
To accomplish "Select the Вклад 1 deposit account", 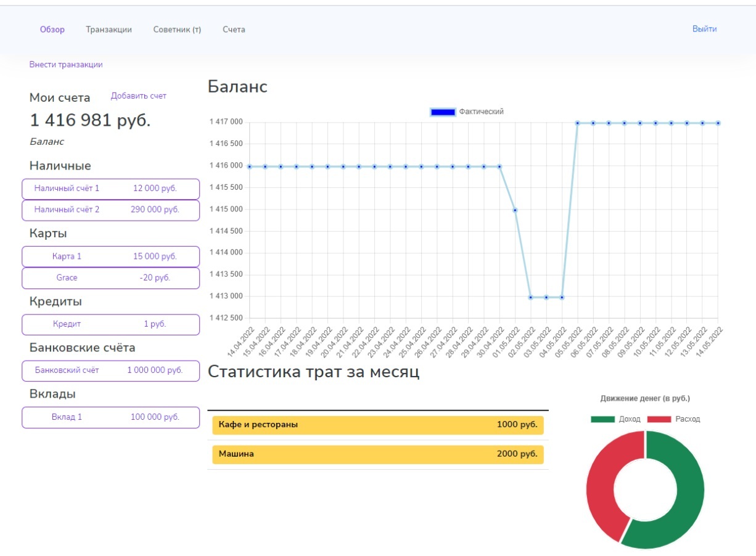I will point(110,417).
